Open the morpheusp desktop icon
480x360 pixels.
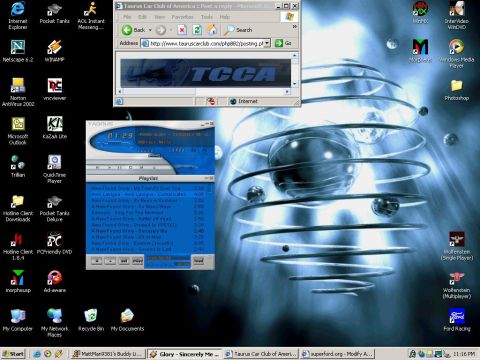pyautogui.click(x=18, y=282)
